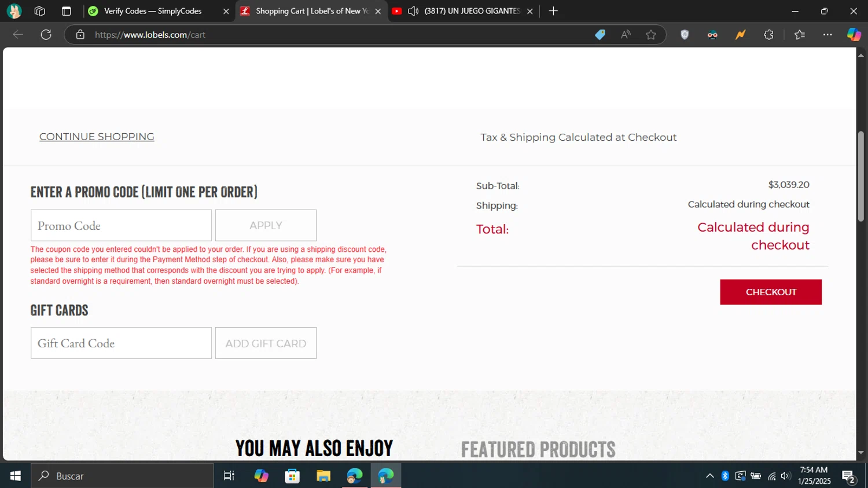Click the page vertical scrollbar thumb
This screenshot has height=488, width=868.
click(x=861, y=176)
